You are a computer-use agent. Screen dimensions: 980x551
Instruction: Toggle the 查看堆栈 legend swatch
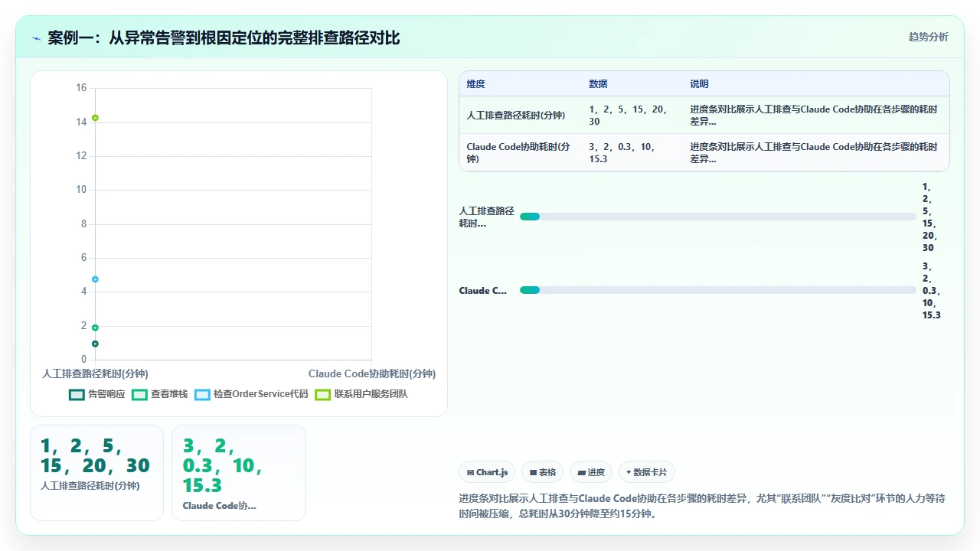[139, 394]
